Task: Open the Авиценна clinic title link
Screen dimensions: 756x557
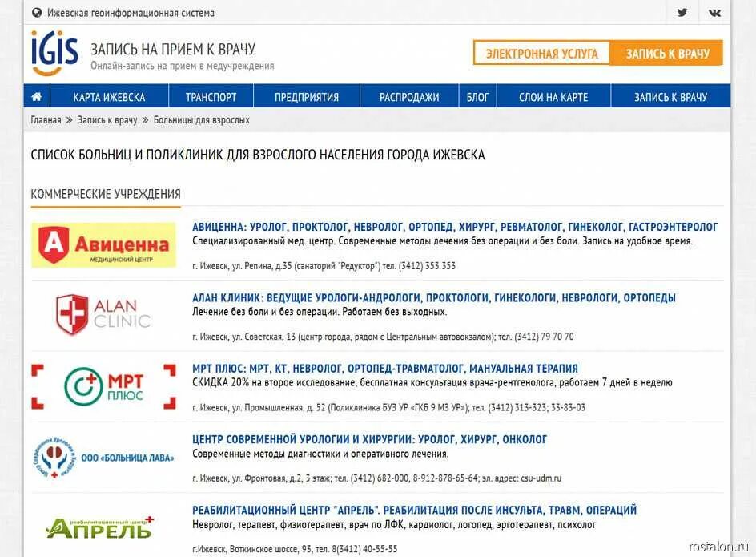Action: 455,226
